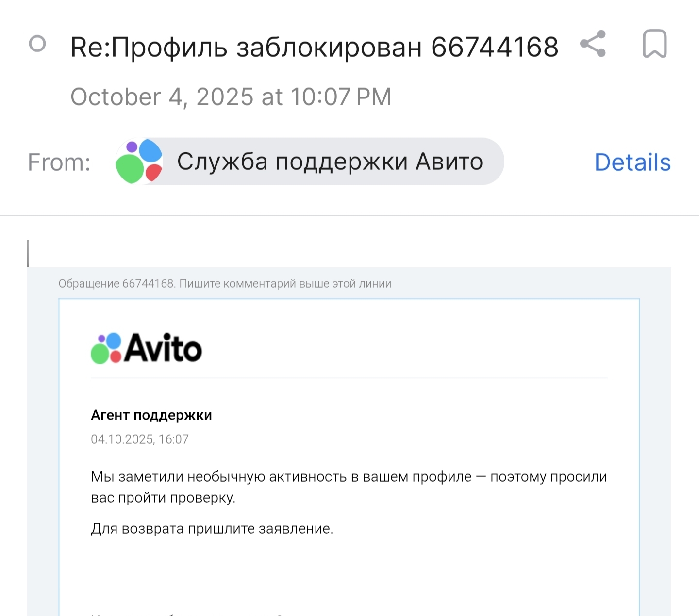Click the subject Re:Профиль заблокирован 66744168

[x=314, y=47]
